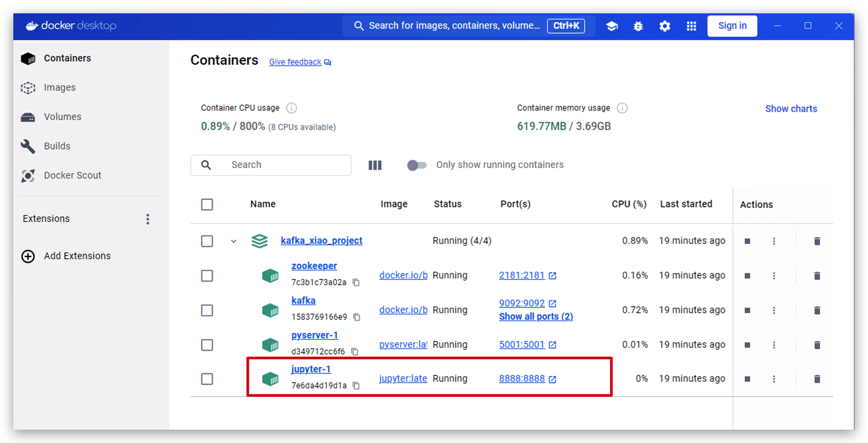
Task: Toggle Only show running containers switch
Action: click(417, 165)
